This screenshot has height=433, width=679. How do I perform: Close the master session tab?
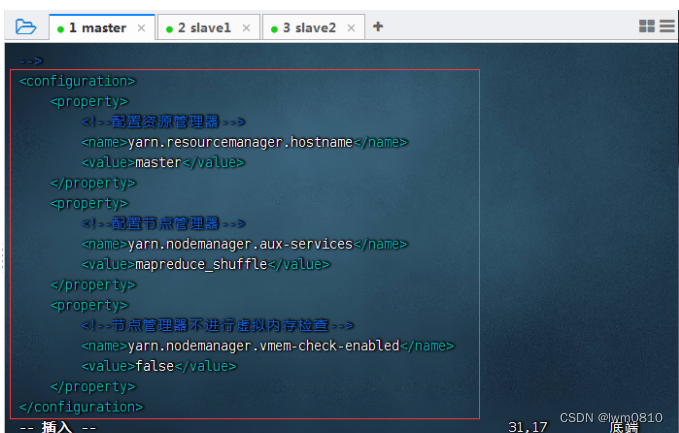click(141, 28)
